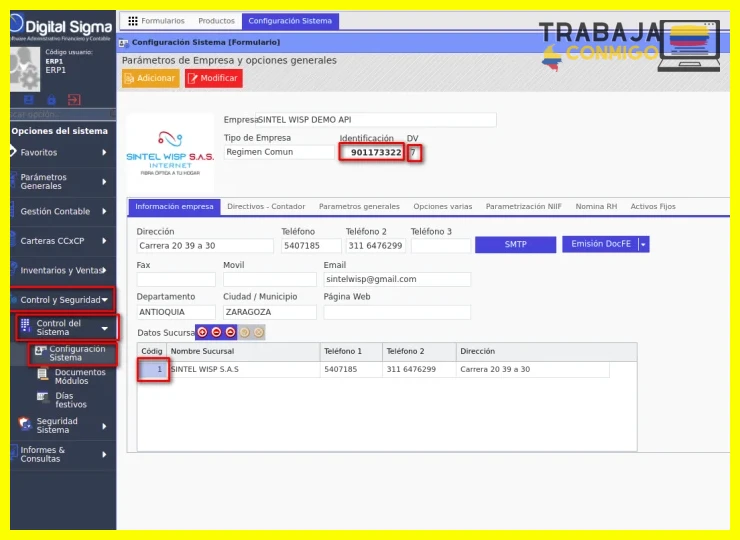Open the Activos Fijos tab

pyautogui.click(x=653, y=207)
